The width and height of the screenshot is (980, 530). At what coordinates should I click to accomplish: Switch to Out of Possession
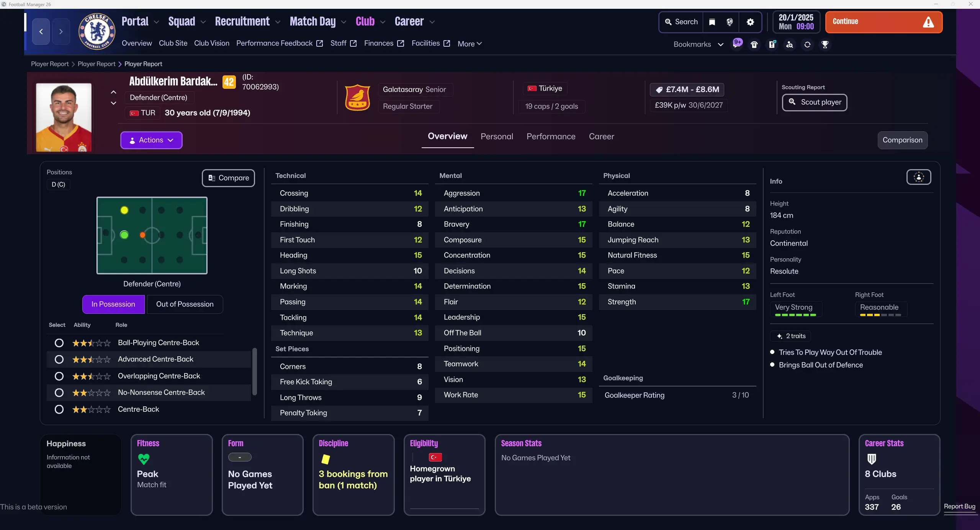point(185,304)
